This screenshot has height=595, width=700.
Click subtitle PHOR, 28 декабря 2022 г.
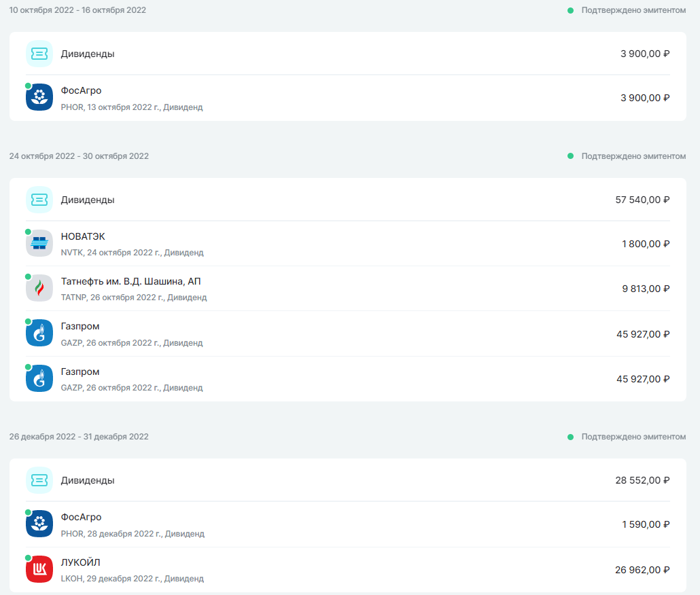pos(133,533)
